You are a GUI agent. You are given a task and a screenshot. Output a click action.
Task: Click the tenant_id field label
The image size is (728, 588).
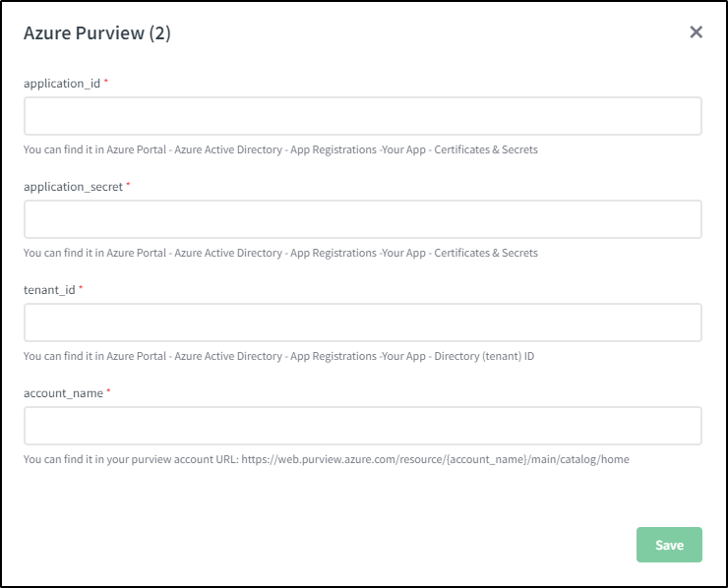pos(49,290)
